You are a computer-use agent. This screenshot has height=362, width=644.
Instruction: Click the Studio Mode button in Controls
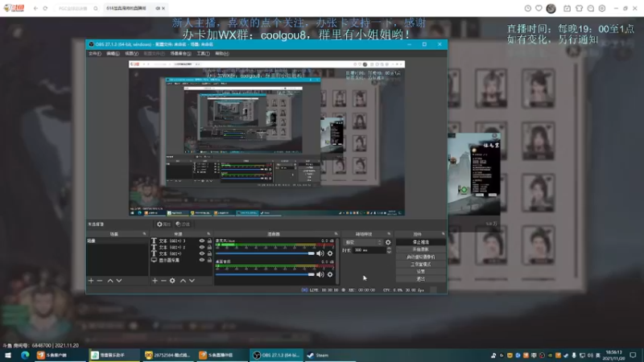[421, 265]
